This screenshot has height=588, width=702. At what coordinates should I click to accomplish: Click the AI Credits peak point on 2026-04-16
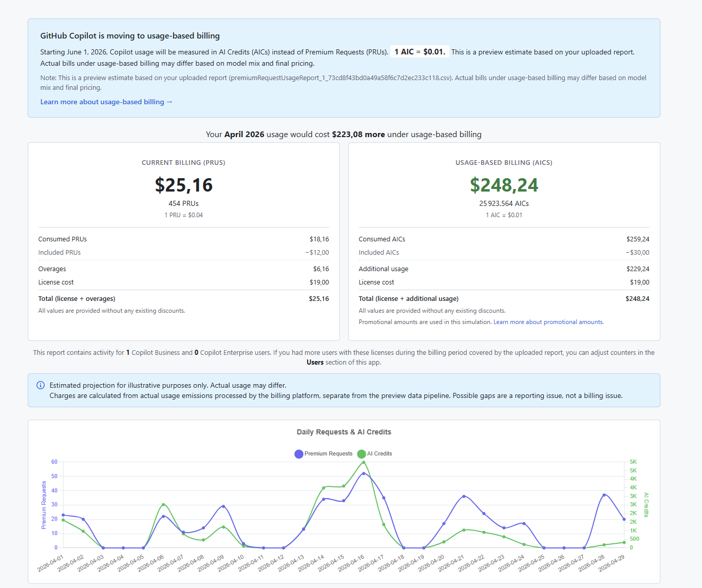(364, 462)
